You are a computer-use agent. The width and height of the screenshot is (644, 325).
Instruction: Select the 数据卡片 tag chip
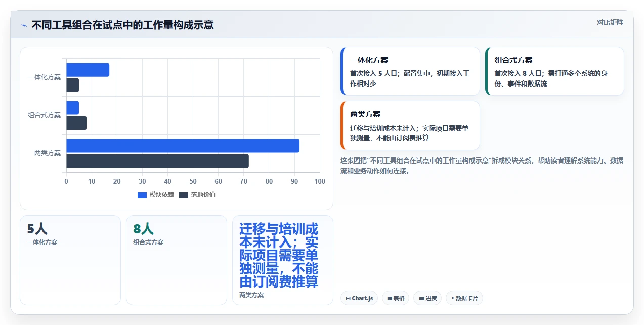pos(464,298)
